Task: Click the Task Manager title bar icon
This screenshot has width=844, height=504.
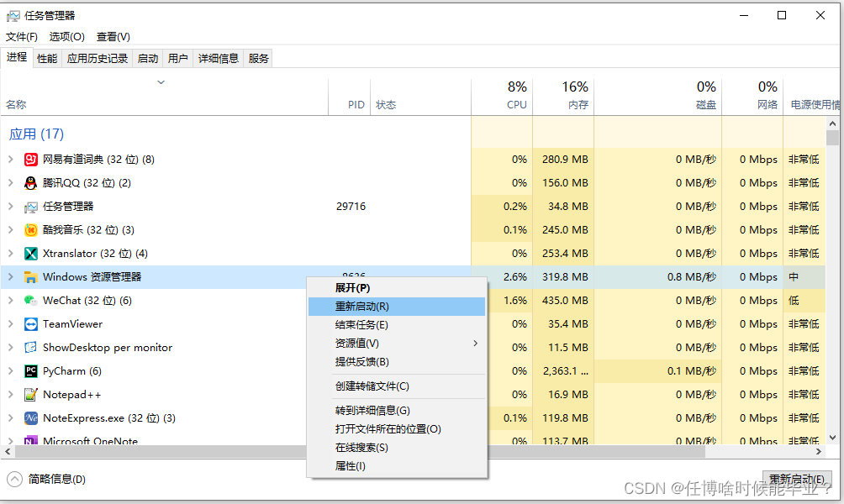Action: click(x=13, y=16)
